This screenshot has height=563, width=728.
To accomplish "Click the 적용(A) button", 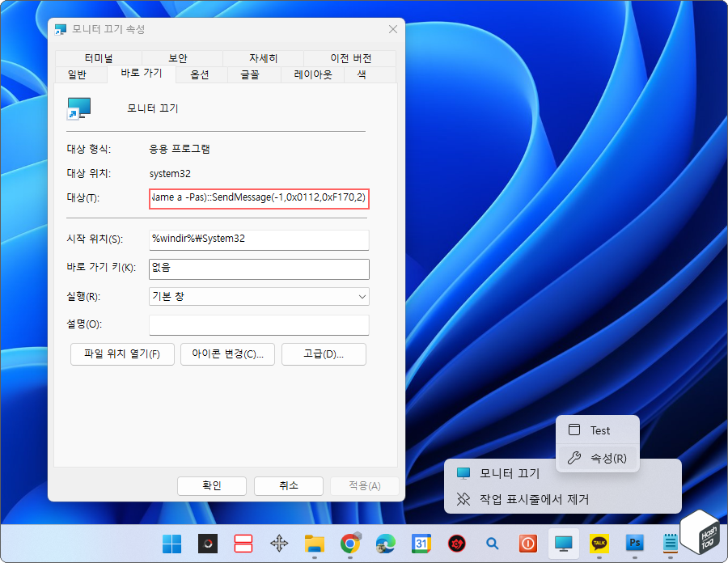I will [x=365, y=485].
